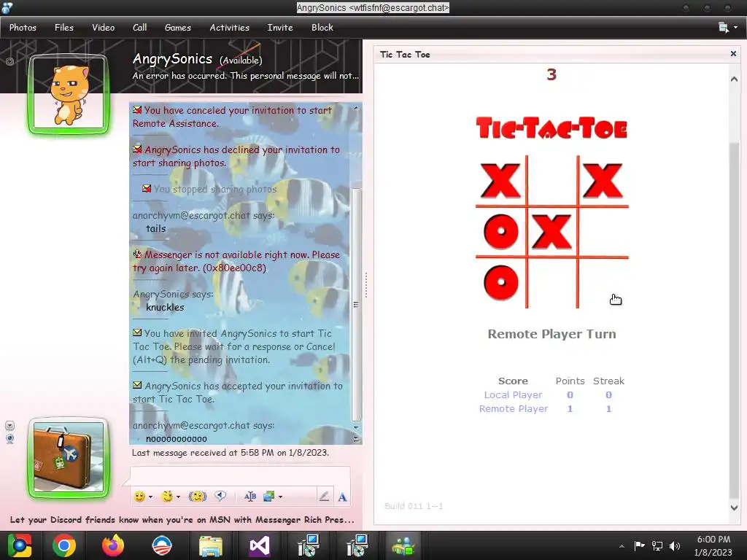Expand the window options dropdown arrow
Image resolution: width=747 pixels, height=560 pixels.
tap(735, 28)
